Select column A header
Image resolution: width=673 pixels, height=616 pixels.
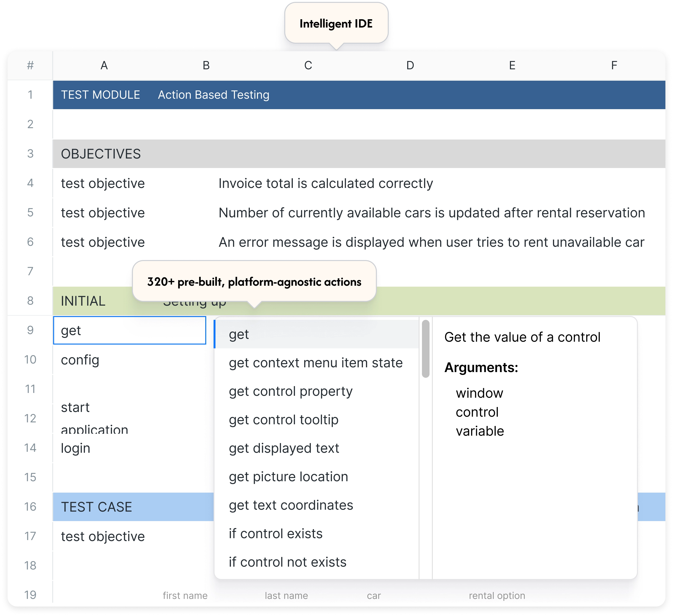pos(104,65)
